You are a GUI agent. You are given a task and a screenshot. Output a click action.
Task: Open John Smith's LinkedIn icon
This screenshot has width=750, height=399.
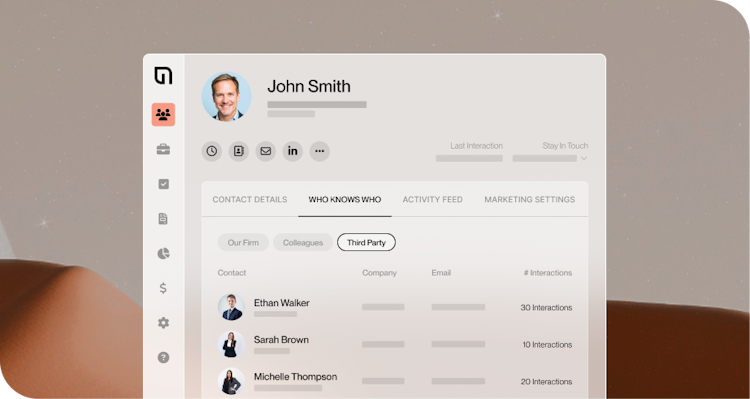[293, 151]
